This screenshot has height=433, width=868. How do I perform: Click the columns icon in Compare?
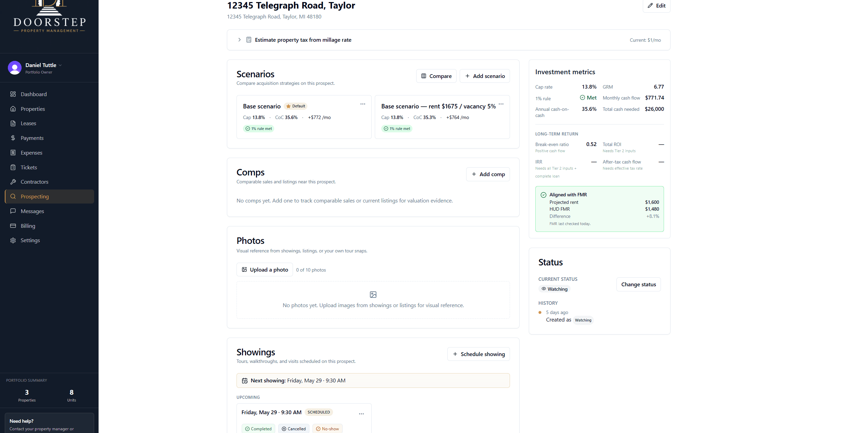[x=424, y=76]
